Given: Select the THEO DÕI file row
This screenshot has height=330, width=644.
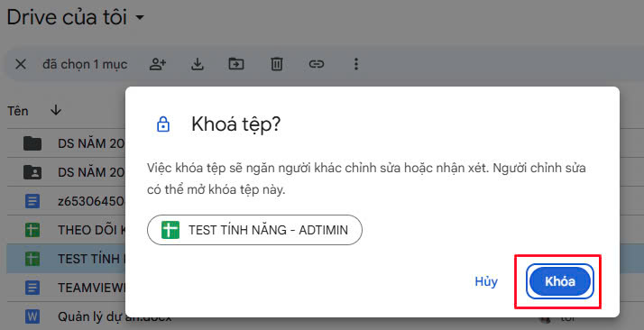Looking at the screenshot, I should coord(66,230).
